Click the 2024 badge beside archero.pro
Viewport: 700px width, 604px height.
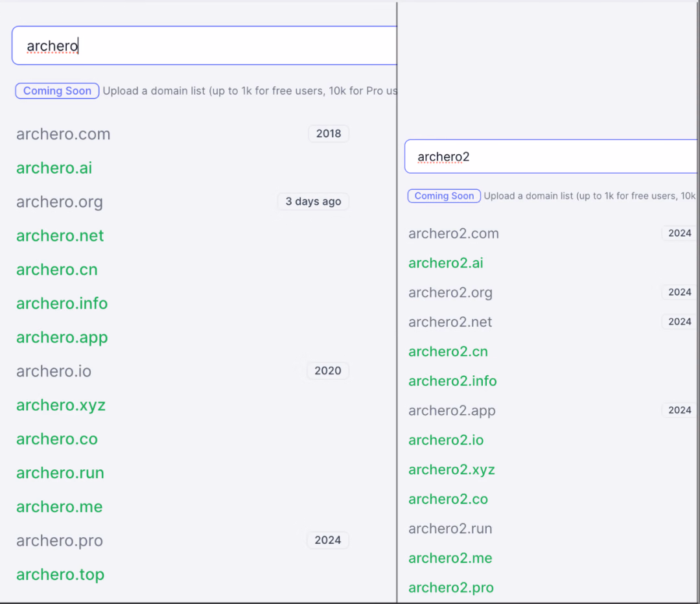[x=328, y=540]
